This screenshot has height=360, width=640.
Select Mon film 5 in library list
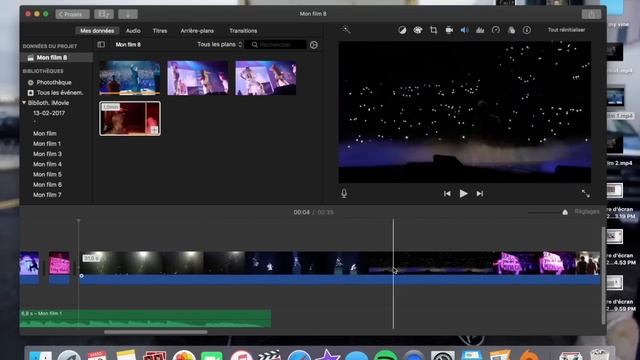(47, 174)
